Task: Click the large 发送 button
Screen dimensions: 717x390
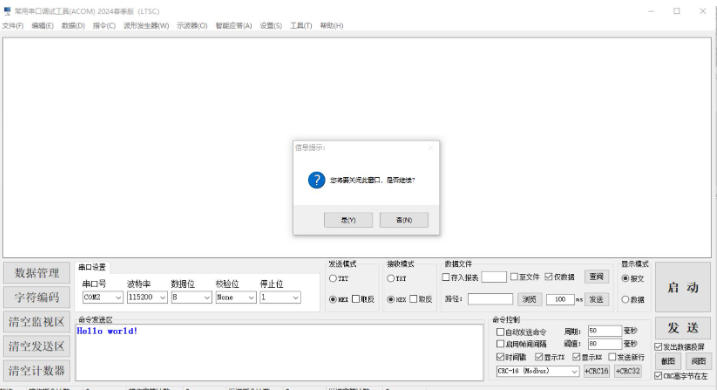Action: click(683, 328)
